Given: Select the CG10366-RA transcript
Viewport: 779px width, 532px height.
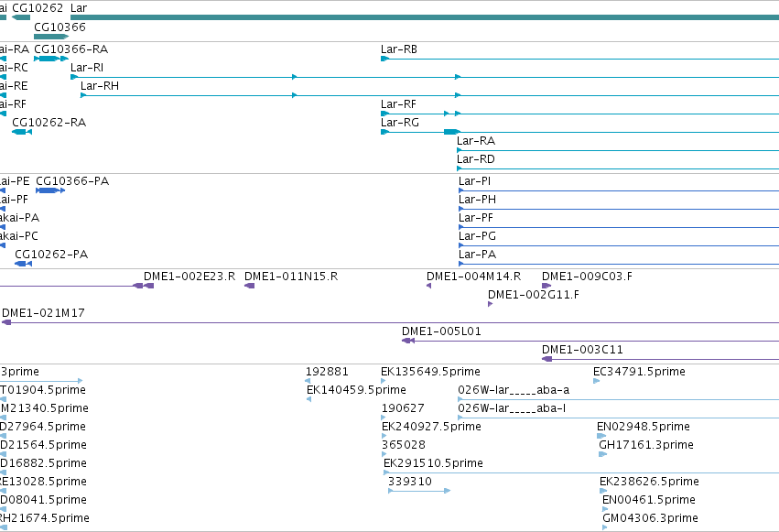Looking at the screenshot, I should (51, 59).
